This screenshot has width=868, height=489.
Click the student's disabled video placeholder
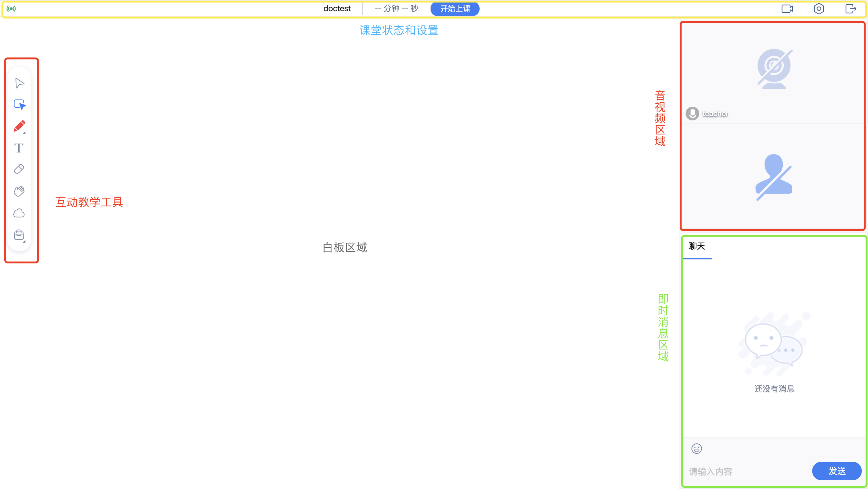774,177
